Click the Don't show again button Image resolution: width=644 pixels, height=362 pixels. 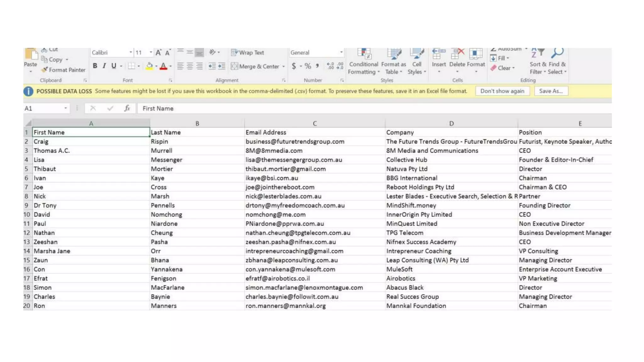(502, 91)
